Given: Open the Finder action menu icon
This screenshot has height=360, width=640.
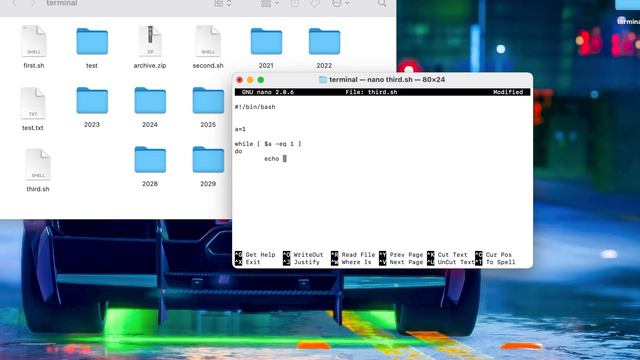Looking at the screenshot, I should point(340,3).
